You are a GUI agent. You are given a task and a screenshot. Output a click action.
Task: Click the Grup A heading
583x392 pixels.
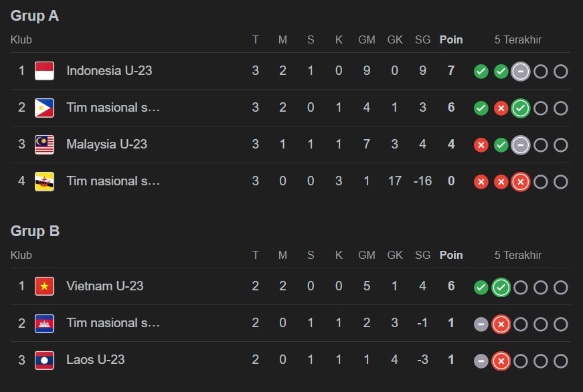[x=35, y=16]
